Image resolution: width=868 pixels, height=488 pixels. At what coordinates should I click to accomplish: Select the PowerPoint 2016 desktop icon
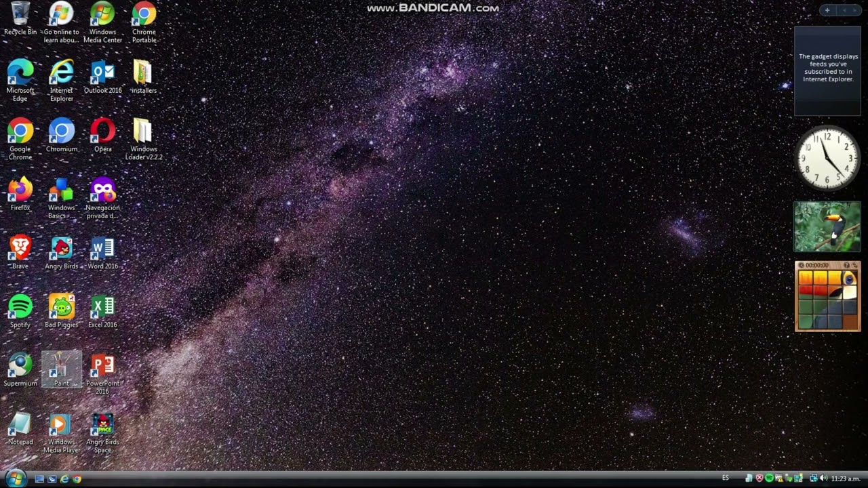102,374
